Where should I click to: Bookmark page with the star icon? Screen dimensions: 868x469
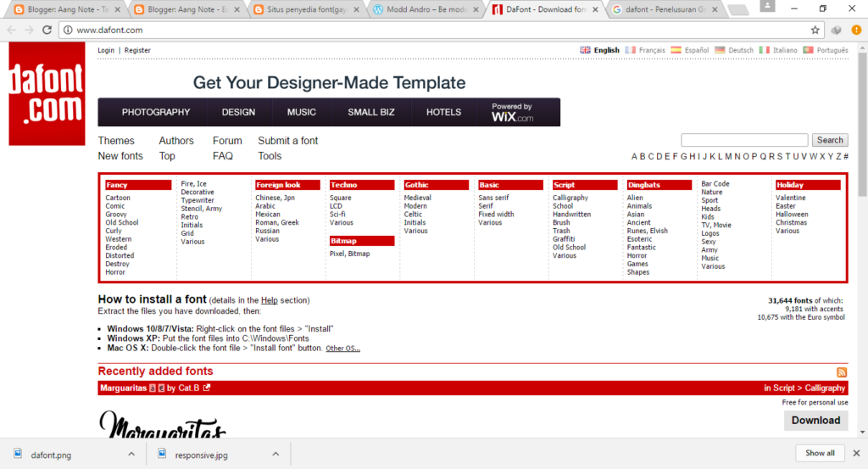point(815,30)
